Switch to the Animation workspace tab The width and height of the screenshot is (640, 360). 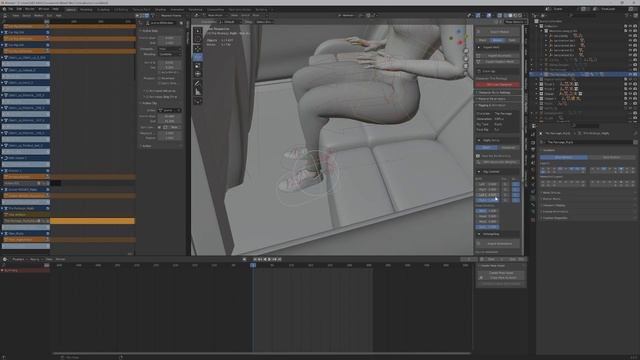(x=177, y=9)
